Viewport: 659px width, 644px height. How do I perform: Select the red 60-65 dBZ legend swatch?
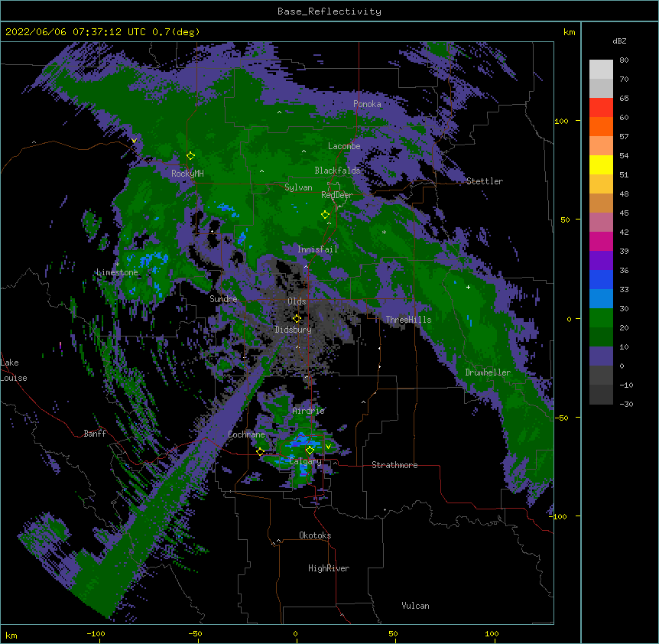[601, 107]
